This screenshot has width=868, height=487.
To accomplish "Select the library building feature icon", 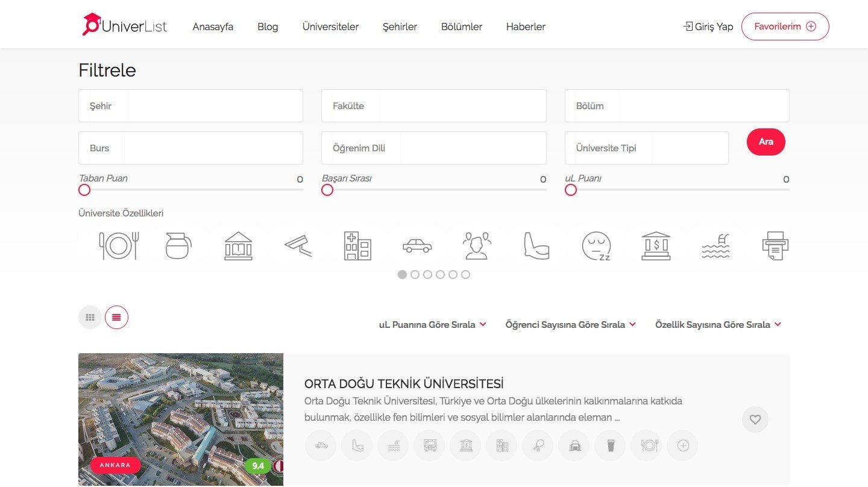I will pyautogui.click(x=238, y=246).
